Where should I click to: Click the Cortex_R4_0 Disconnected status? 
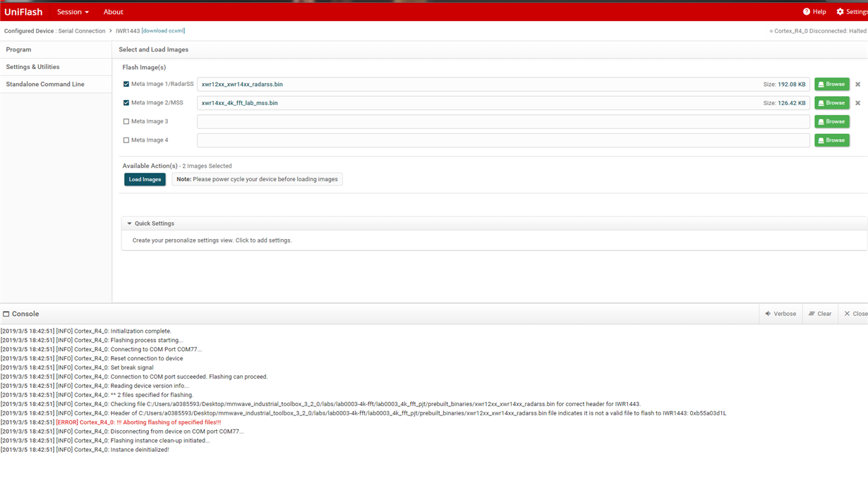818,31
